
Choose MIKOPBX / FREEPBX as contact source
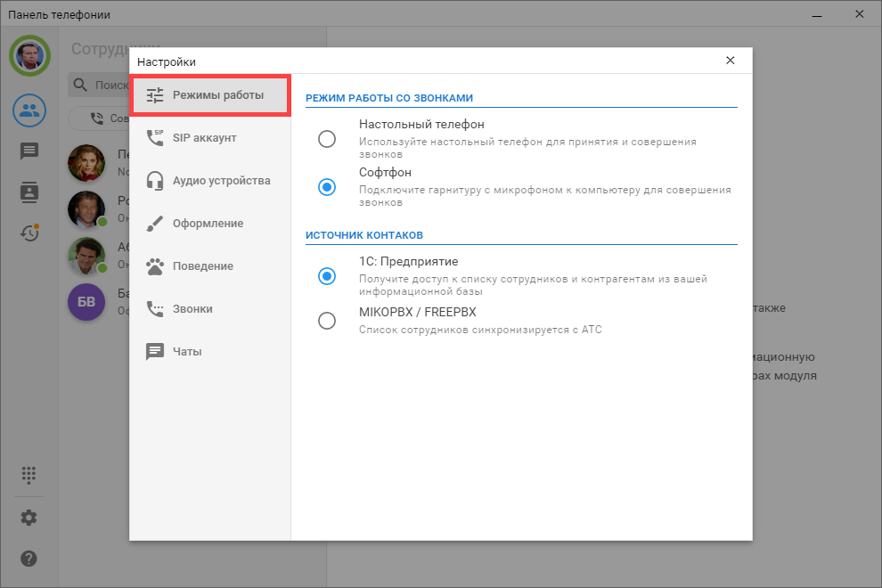coord(327,321)
